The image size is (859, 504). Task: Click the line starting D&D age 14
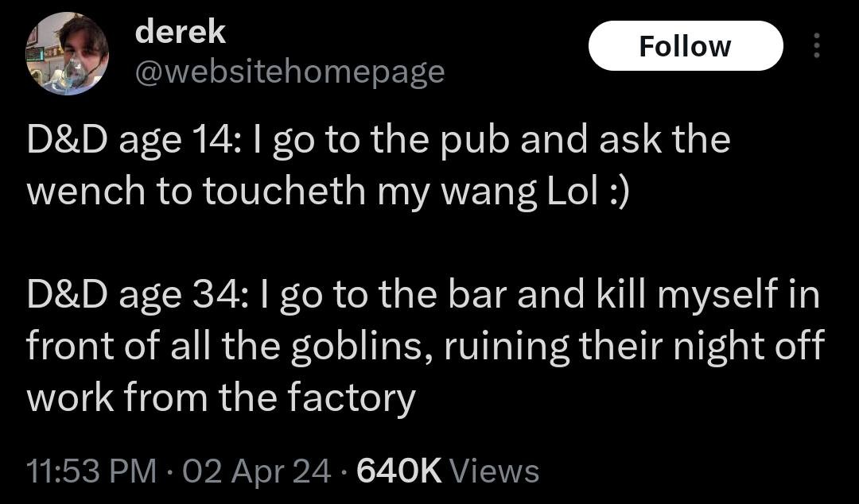pos(379,142)
